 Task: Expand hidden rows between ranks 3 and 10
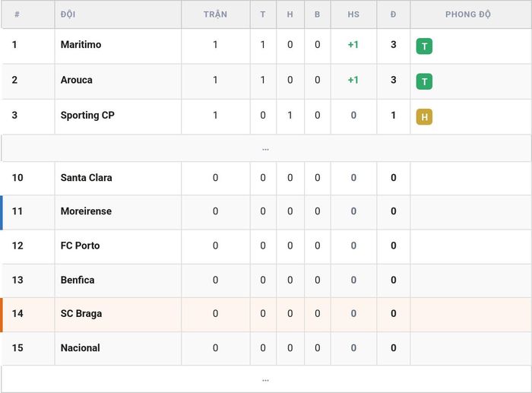266,148
